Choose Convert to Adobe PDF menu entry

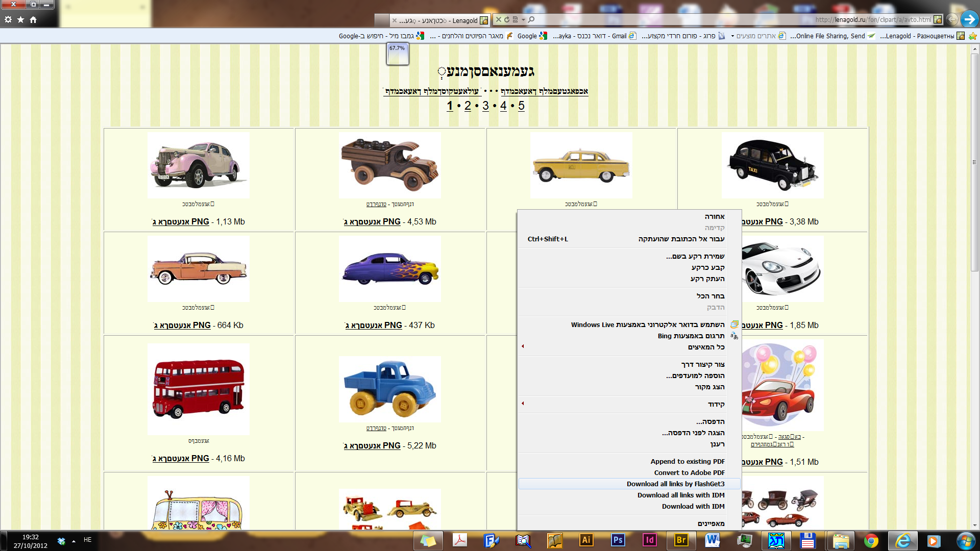coord(689,472)
